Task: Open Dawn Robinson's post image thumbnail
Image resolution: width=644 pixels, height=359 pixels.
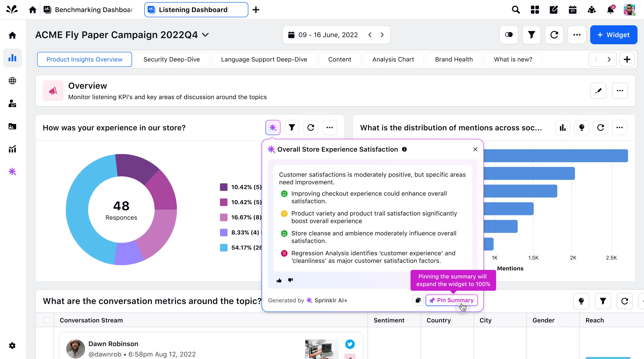Action: (321, 349)
